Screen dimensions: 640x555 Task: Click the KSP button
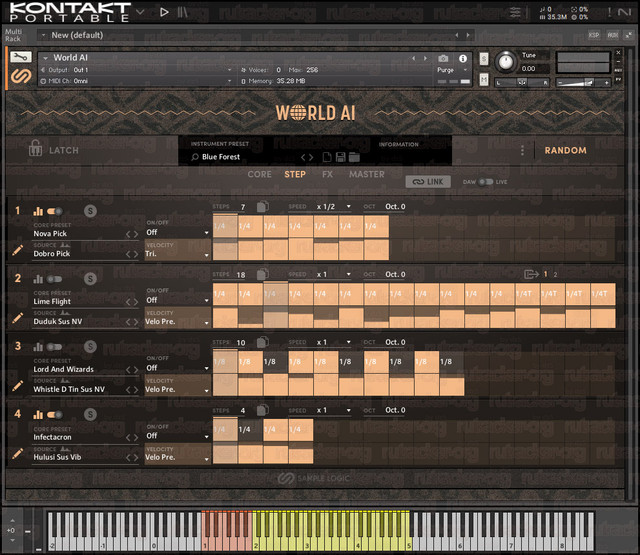(x=594, y=35)
